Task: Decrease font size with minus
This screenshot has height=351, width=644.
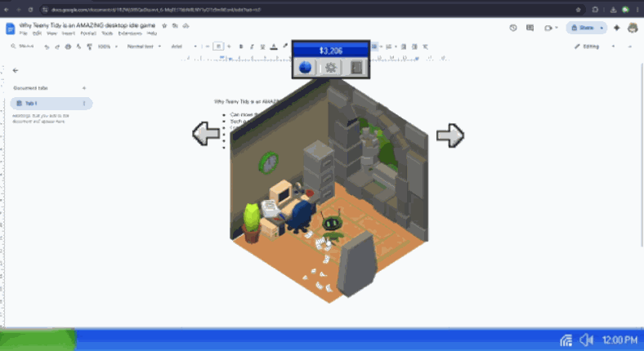Action: pyautogui.click(x=208, y=47)
